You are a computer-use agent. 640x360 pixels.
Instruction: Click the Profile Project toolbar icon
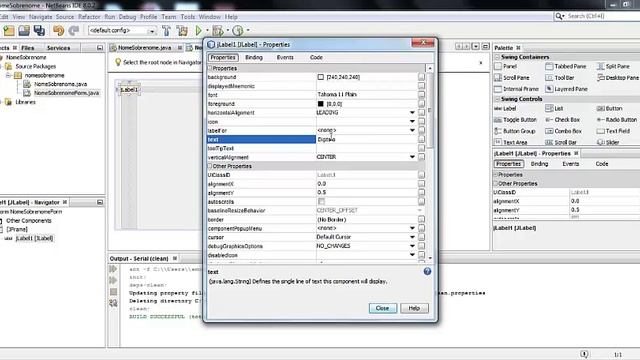pyautogui.click(x=238, y=31)
